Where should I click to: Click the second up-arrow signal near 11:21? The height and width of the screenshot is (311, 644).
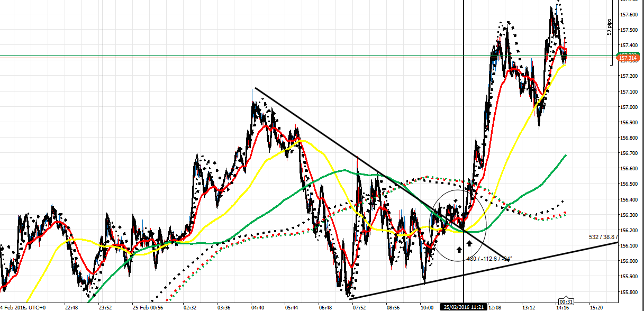pyautogui.click(x=470, y=243)
